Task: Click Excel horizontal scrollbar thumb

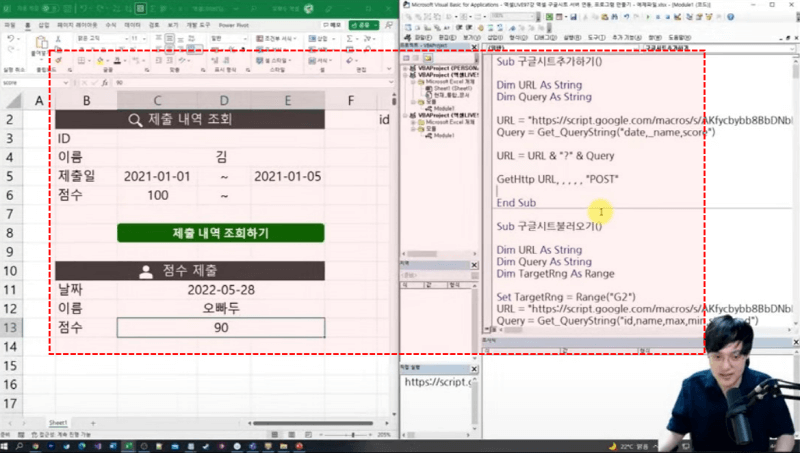Action: (313, 423)
